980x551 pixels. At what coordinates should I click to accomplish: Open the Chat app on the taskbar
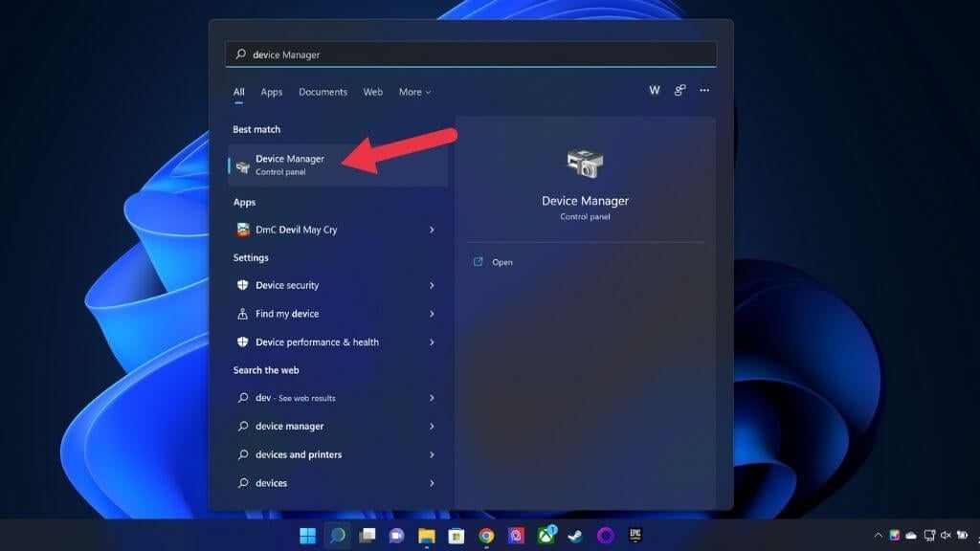[396, 536]
